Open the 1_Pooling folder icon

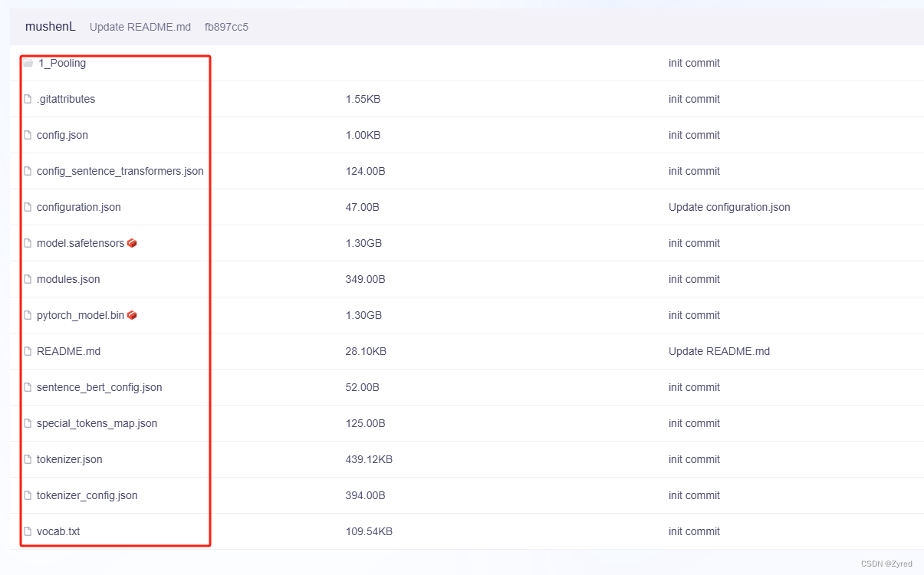28,63
